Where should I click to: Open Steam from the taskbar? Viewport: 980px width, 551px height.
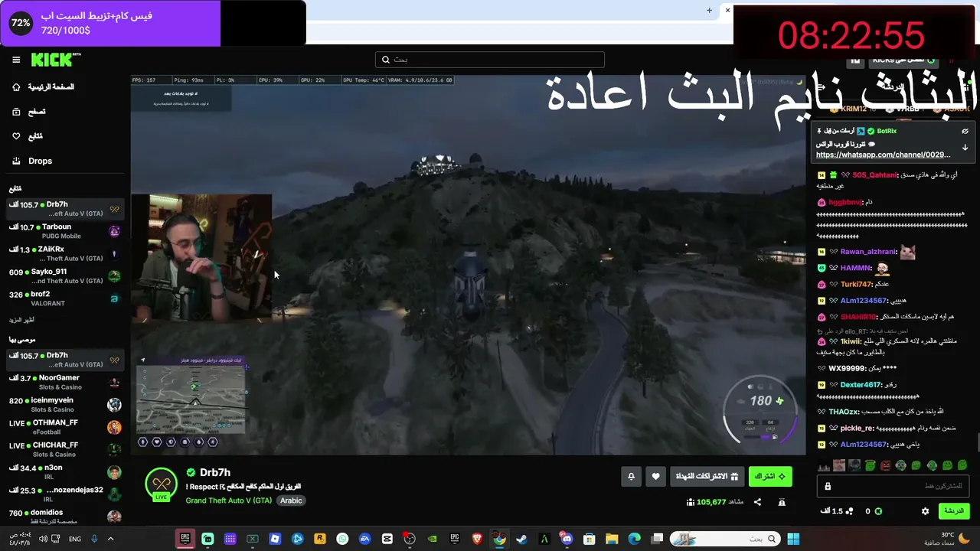click(x=521, y=539)
